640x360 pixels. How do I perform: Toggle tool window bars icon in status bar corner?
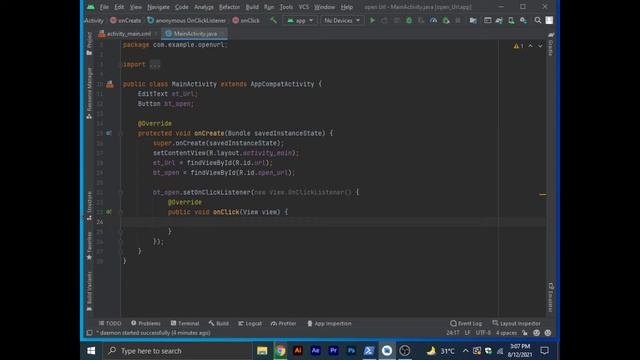[x=89, y=333]
